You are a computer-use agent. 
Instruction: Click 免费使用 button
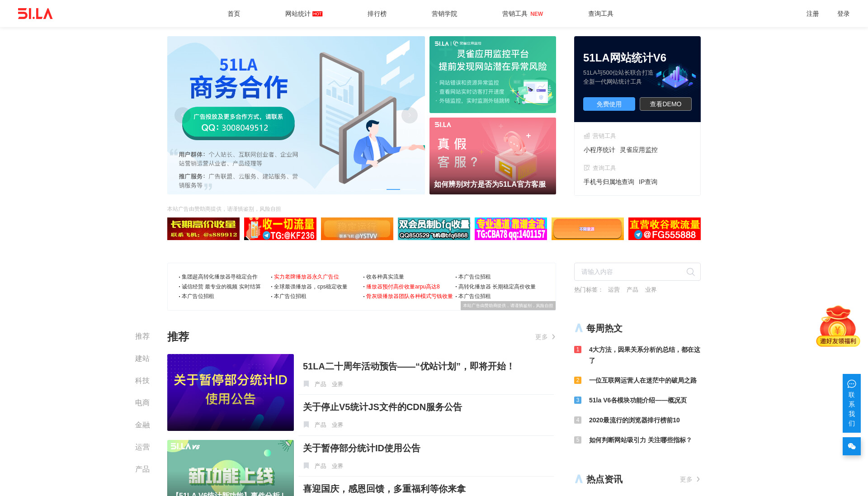click(x=609, y=104)
